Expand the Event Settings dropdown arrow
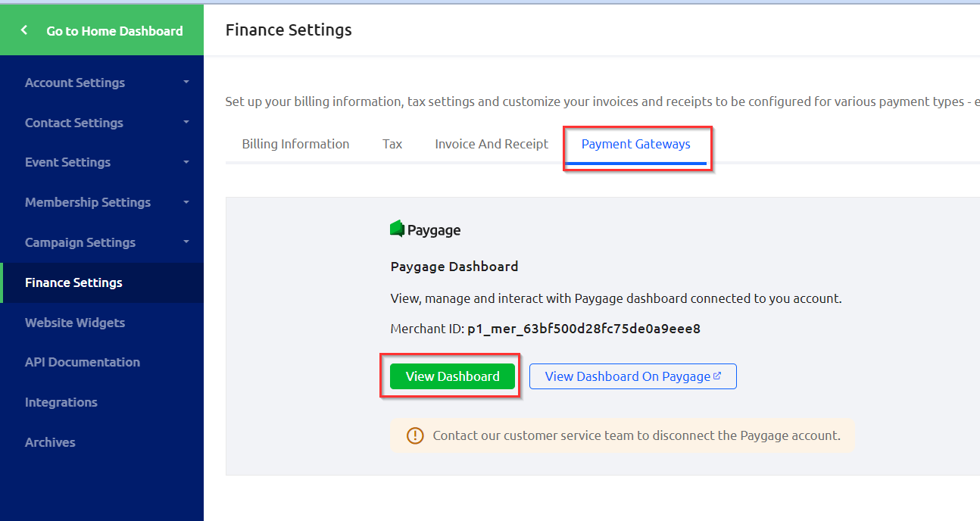The height and width of the screenshot is (521, 980). click(186, 162)
